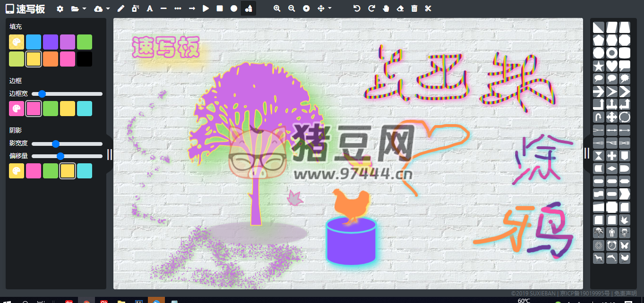Click the undo arrow icon
The width and height of the screenshot is (644, 303).
click(357, 8)
